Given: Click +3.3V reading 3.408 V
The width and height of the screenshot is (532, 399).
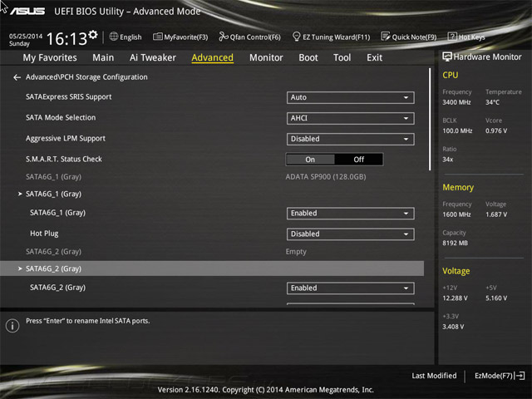Looking at the screenshot, I should (x=453, y=327).
